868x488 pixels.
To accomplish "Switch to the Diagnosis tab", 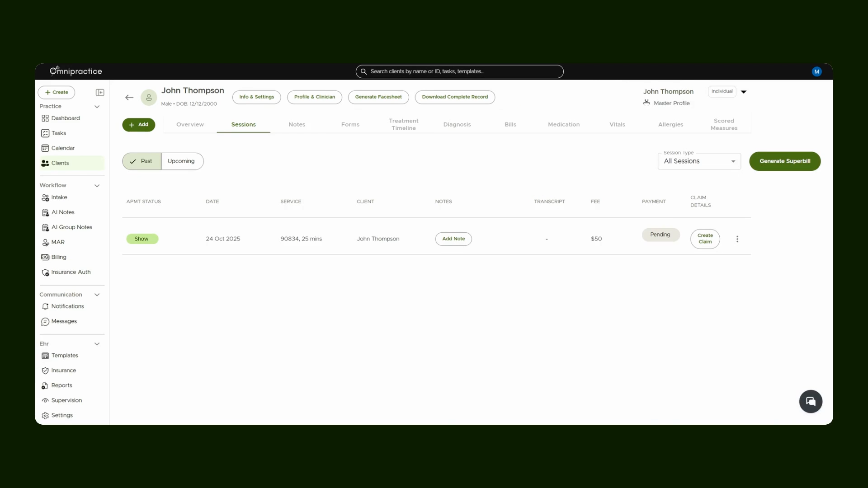I will coord(457,125).
